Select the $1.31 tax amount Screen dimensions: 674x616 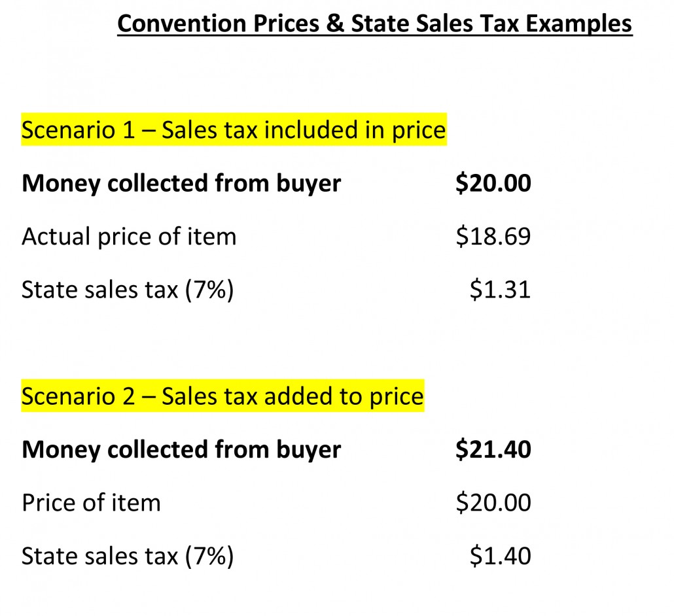[x=501, y=290]
